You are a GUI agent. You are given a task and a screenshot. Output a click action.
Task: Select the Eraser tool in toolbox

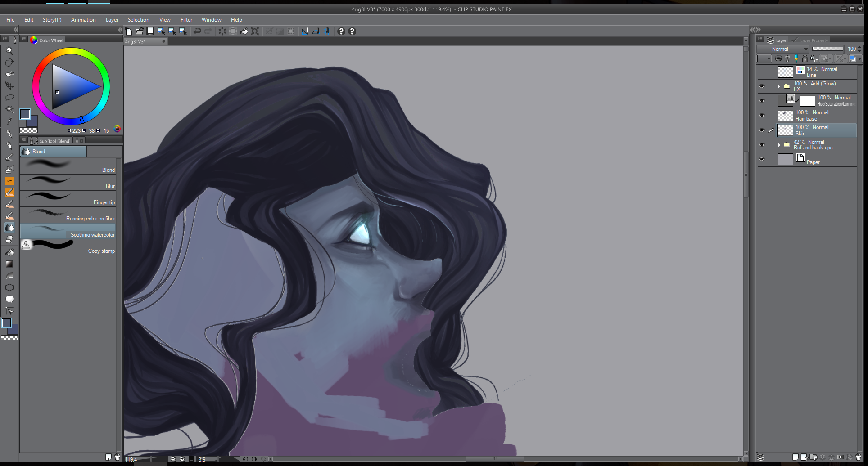click(9, 239)
